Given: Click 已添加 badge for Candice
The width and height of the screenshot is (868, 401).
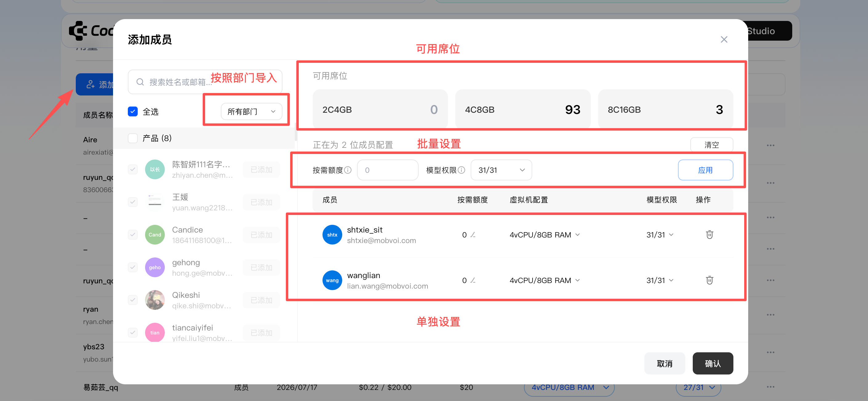Looking at the screenshot, I should [x=261, y=235].
